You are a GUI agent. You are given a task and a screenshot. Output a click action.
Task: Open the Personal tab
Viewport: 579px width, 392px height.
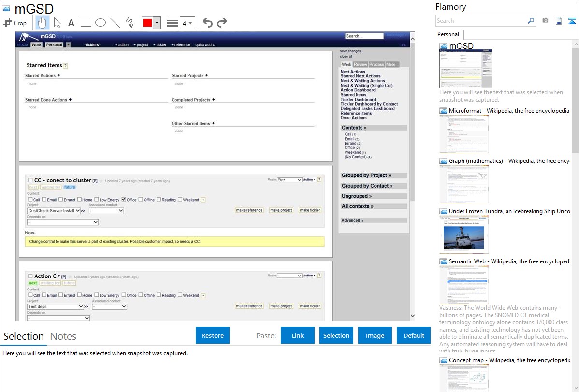click(x=448, y=34)
